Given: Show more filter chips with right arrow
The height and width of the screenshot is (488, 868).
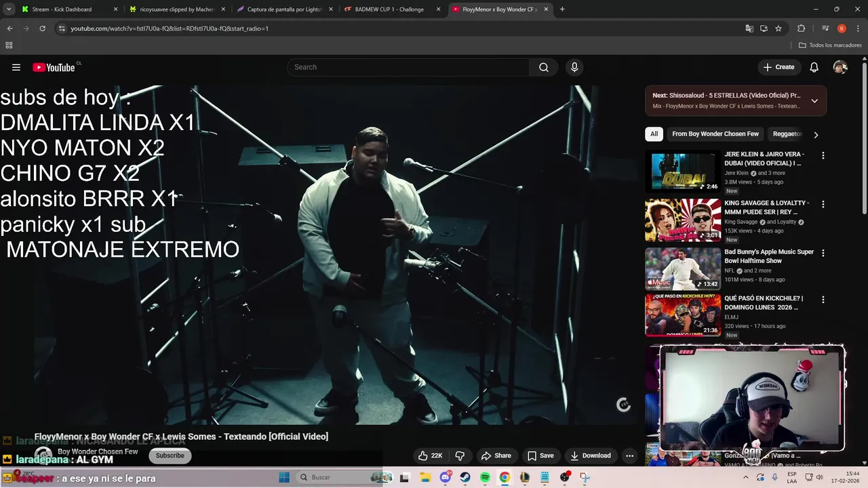Looking at the screenshot, I should click(816, 134).
